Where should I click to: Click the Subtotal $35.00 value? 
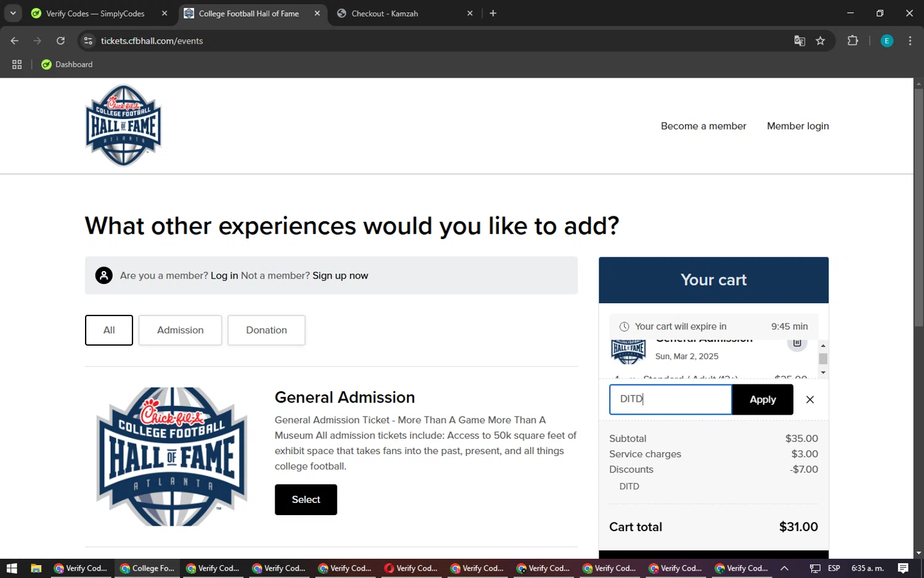click(x=801, y=439)
